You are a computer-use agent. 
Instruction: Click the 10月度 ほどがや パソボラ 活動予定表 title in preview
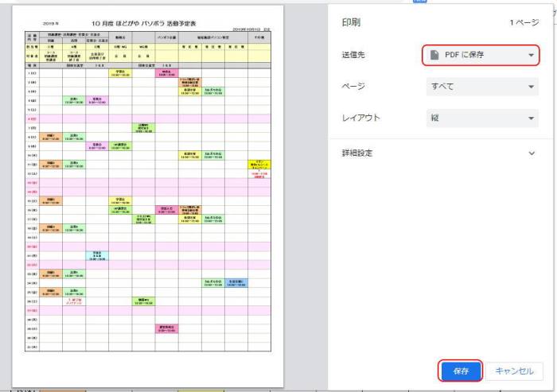144,23
